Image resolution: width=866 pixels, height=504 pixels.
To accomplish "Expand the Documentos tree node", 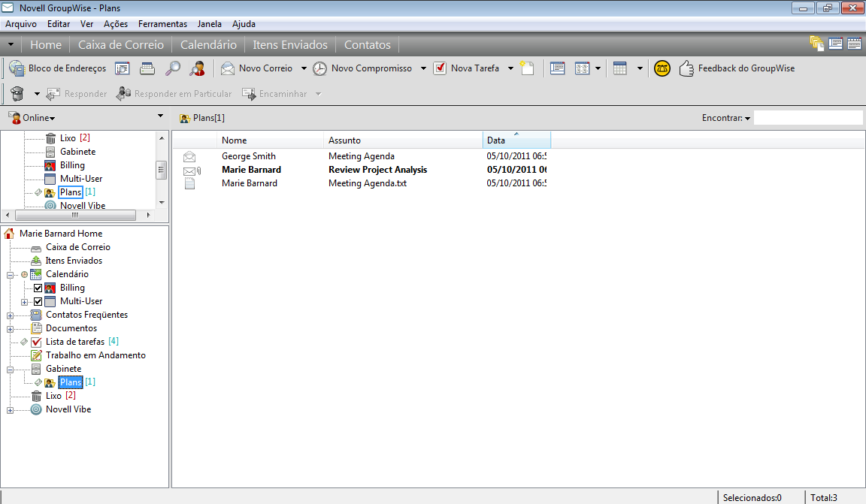I will point(10,329).
